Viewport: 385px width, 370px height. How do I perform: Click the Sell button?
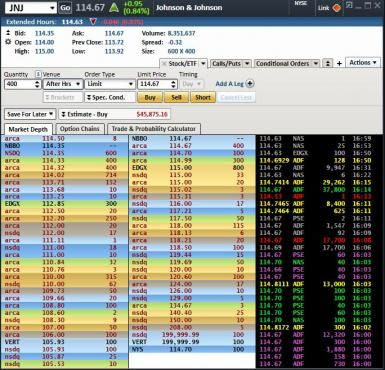[x=176, y=97]
